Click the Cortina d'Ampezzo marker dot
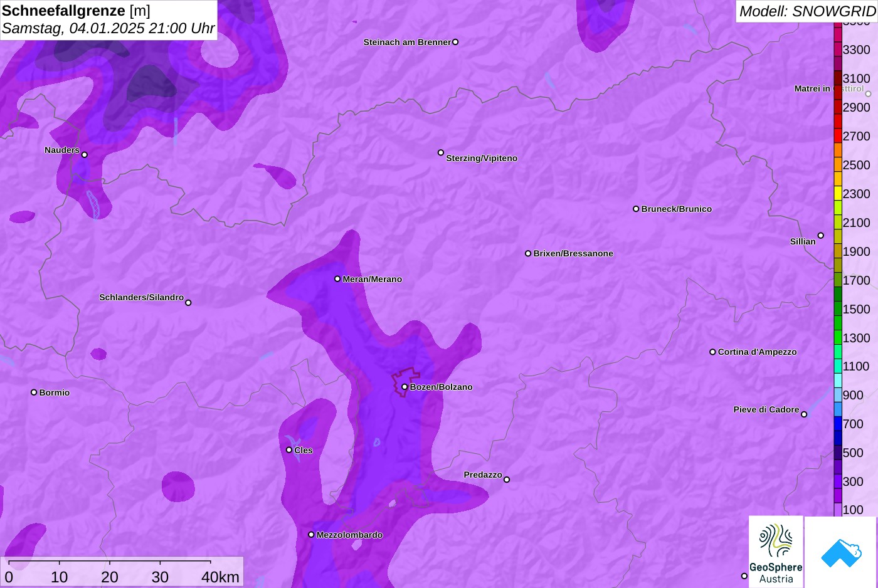This screenshot has width=878, height=588. (712, 352)
